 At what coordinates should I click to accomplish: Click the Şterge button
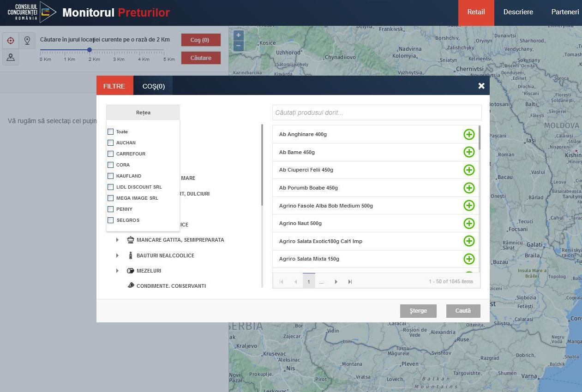tap(418, 311)
